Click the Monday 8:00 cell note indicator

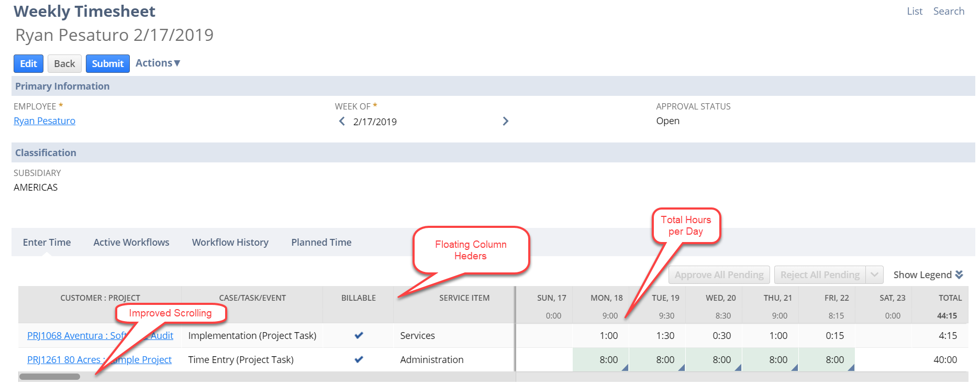pyautogui.click(x=625, y=368)
